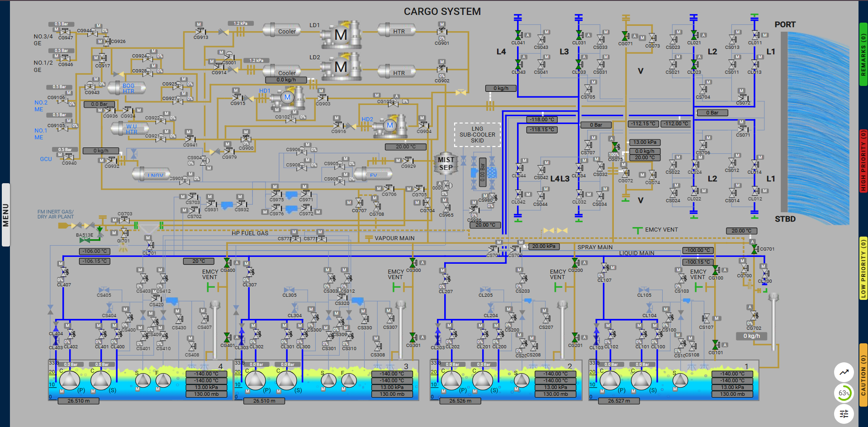Open the LOW PRIORITY alarms tab
Image resolution: width=868 pixels, height=427 pixels.
(x=863, y=268)
